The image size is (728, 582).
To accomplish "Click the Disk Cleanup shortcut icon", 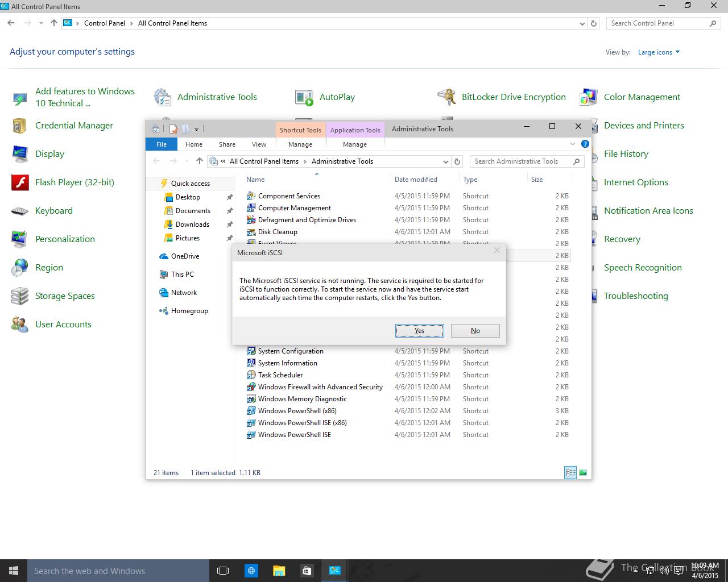I will click(251, 232).
